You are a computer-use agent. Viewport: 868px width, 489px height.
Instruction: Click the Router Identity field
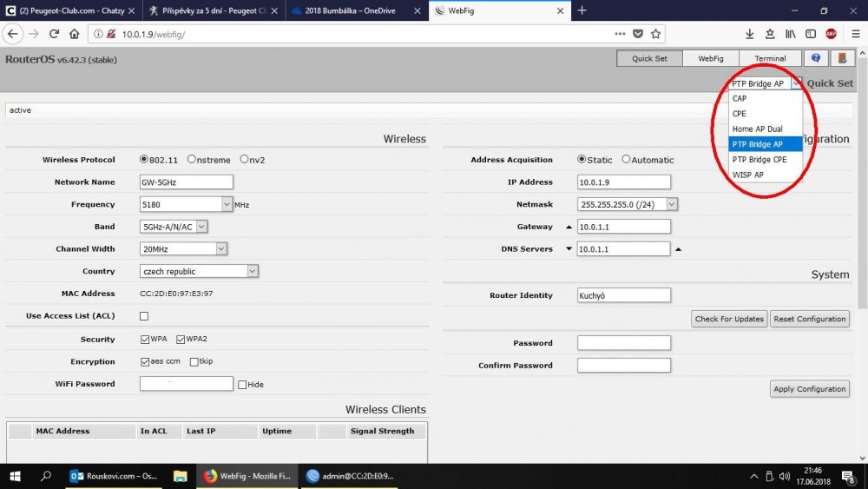coord(624,295)
